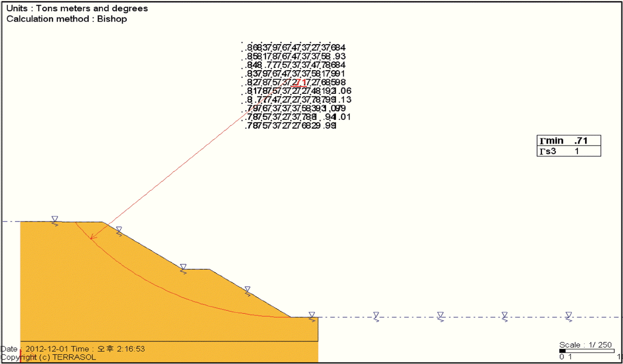Select the Γs3 row in the results box
The image size is (623, 364).
pyautogui.click(x=569, y=151)
